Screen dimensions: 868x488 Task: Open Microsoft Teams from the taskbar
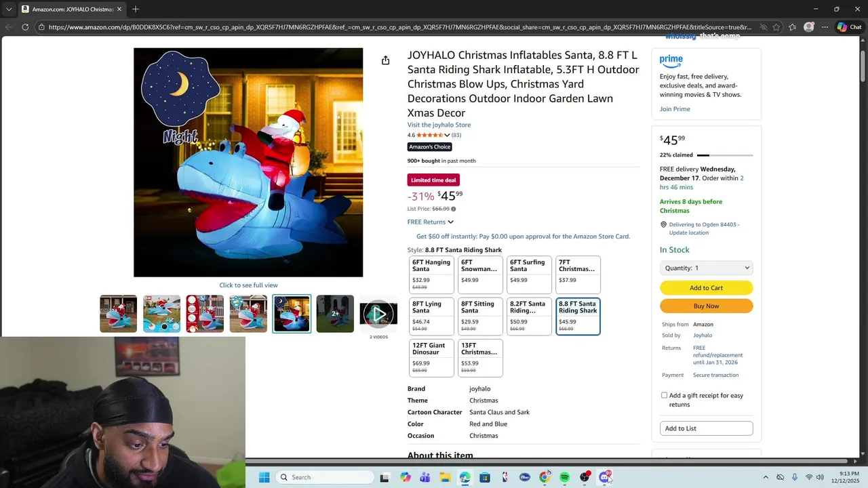[425, 477]
